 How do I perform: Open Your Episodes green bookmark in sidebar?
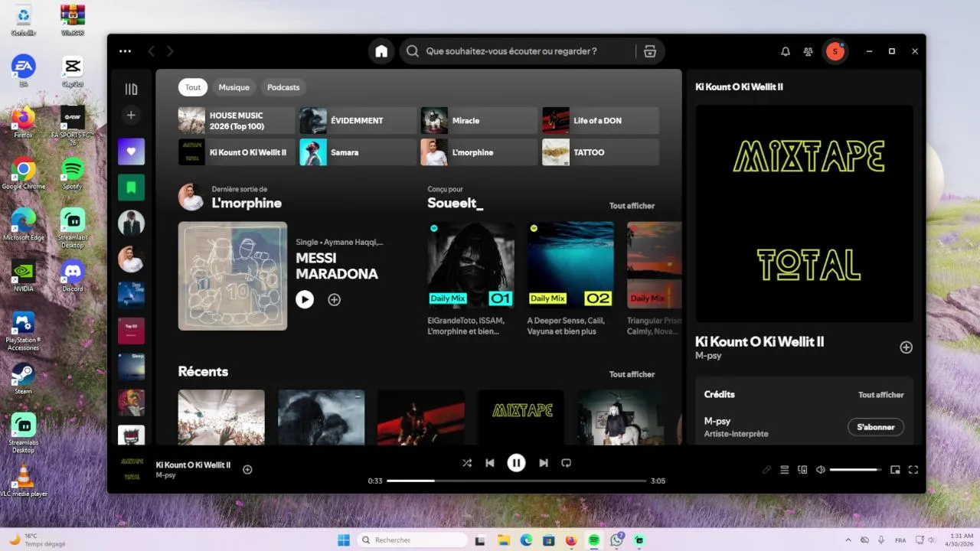coord(131,187)
